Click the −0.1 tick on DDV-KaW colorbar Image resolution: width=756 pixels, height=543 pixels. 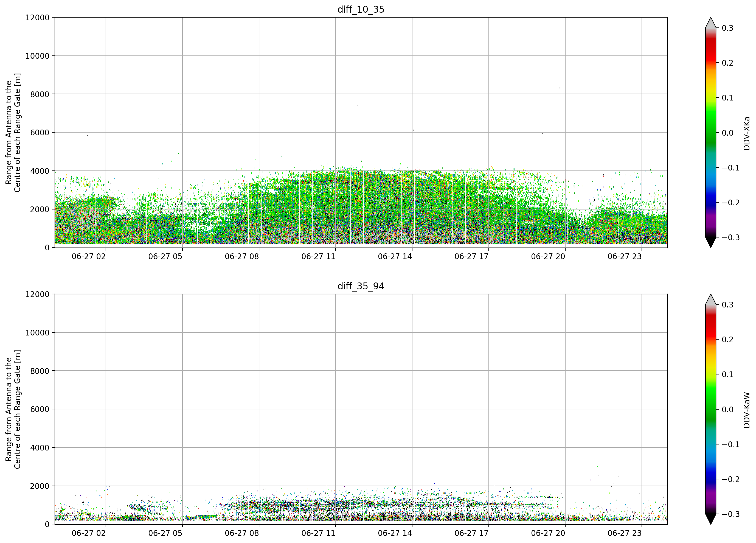click(731, 444)
